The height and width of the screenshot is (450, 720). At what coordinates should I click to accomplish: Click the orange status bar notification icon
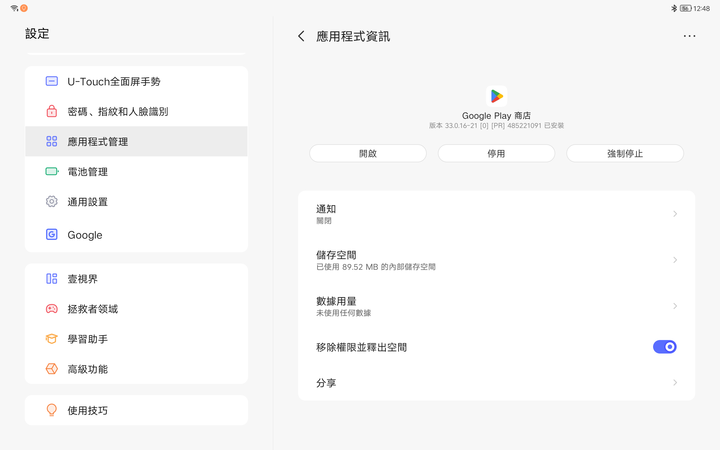click(x=24, y=8)
